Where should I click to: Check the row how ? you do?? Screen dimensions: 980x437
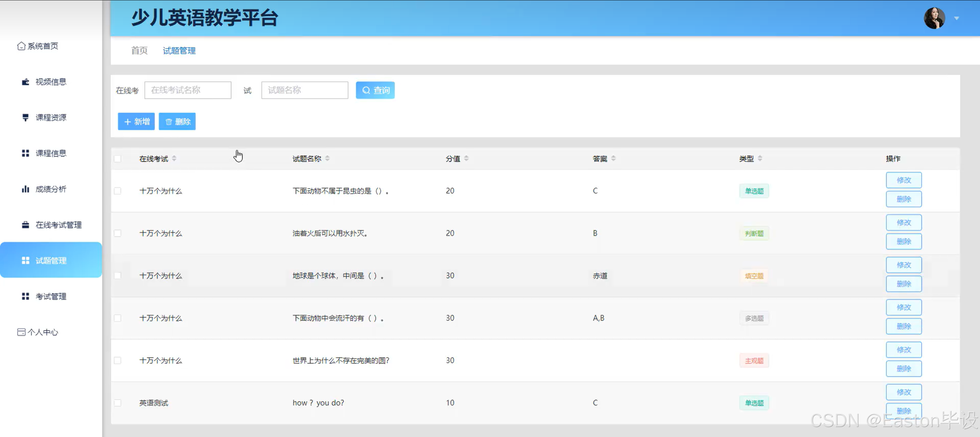118,403
